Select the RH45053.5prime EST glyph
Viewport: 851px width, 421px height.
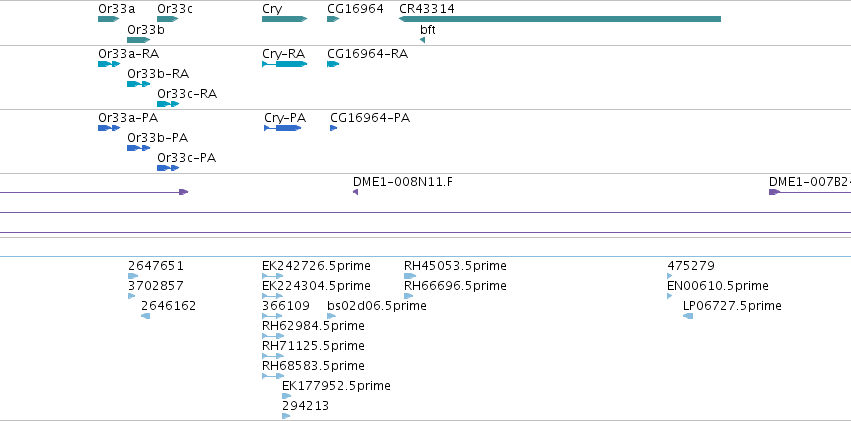tap(410, 276)
